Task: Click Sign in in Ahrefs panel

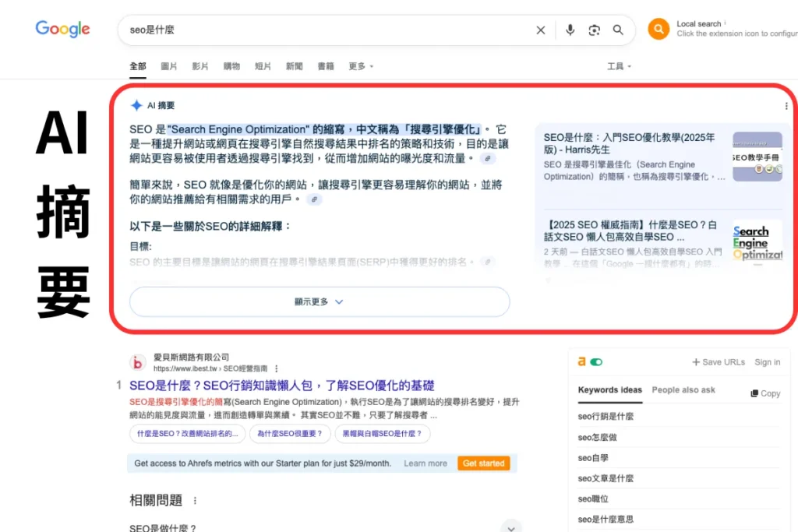Action: (768, 362)
